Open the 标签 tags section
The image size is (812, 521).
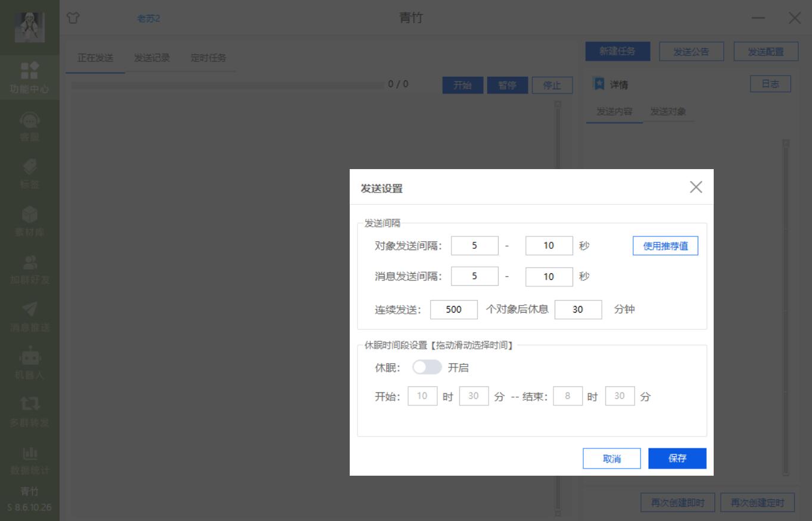click(x=30, y=171)
